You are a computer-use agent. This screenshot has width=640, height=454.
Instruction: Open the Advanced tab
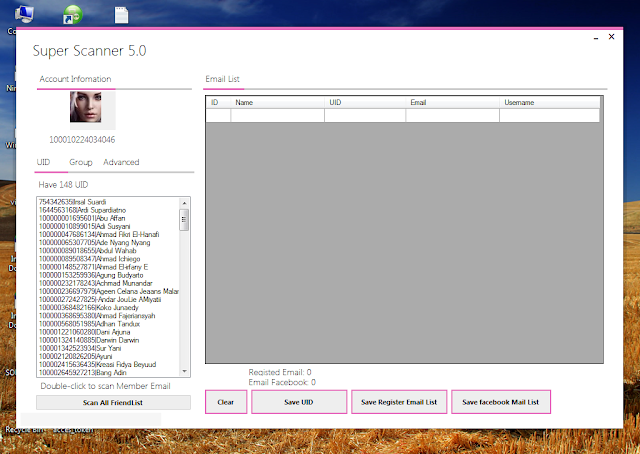[x=121, y=162]
